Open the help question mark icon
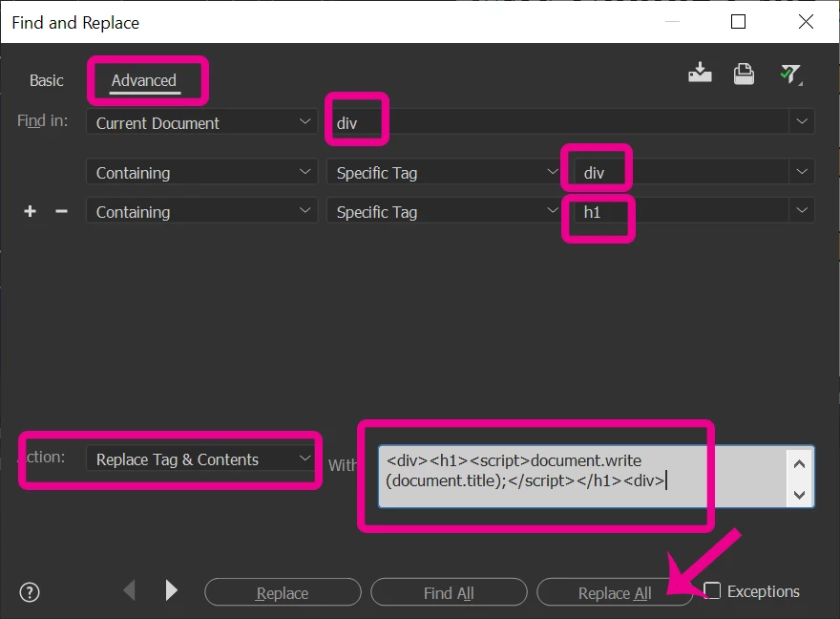Viewport: 840px width, 619px height. click(x=30, y=592)
